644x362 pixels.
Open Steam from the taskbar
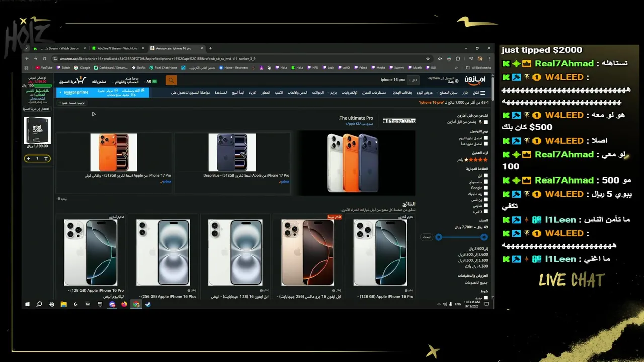pos(148,304)
